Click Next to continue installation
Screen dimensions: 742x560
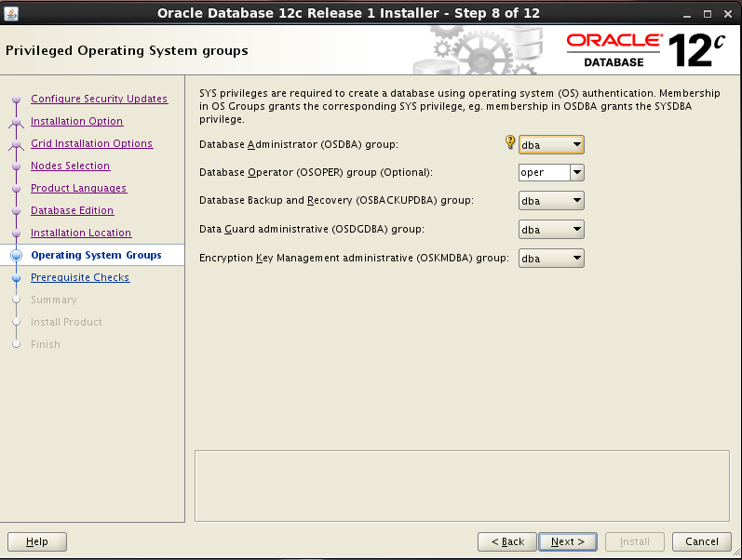pos(568,541)
